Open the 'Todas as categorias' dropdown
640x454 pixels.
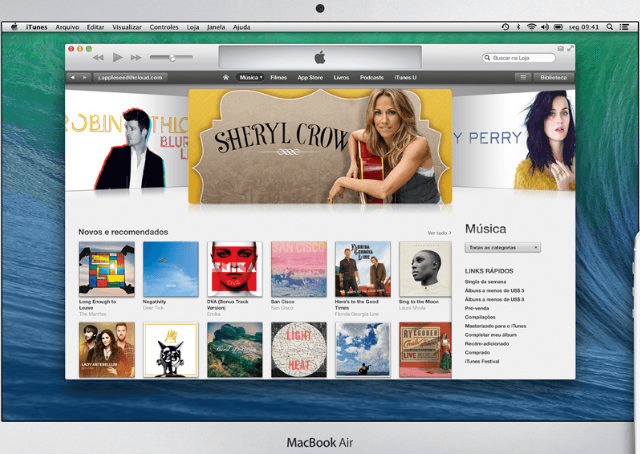pyautogui.click(x=504, y=246)
